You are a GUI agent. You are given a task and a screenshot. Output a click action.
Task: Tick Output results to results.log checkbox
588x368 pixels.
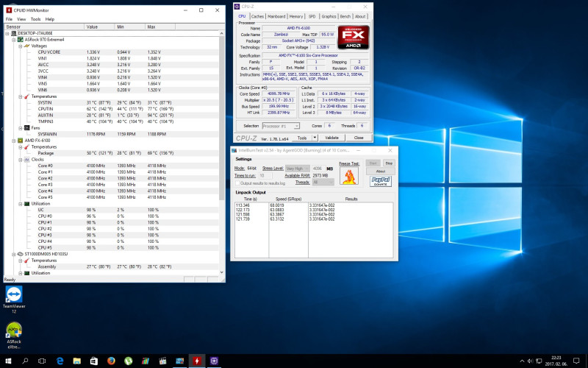[237, 183]
